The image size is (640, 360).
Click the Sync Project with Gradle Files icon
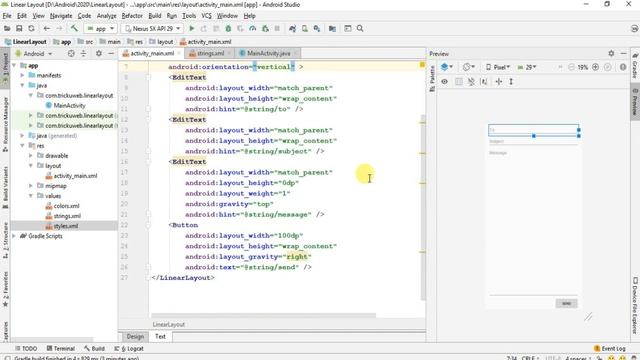click(292, 29)
